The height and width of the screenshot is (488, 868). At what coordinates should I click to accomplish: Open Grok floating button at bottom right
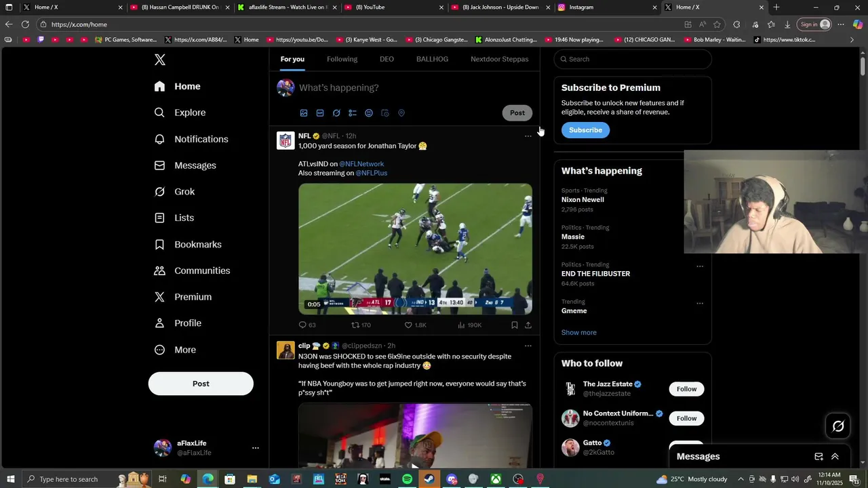(838, 426)
